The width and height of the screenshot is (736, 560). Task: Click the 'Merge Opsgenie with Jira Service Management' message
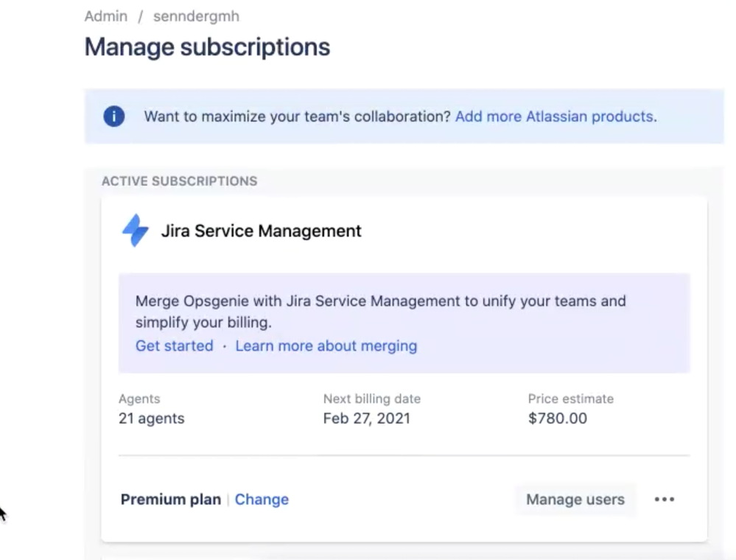381,312
